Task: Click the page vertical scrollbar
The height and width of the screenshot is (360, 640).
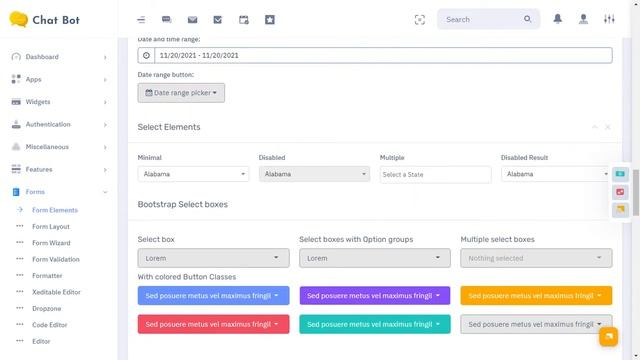Action: [x=636, y=192]
